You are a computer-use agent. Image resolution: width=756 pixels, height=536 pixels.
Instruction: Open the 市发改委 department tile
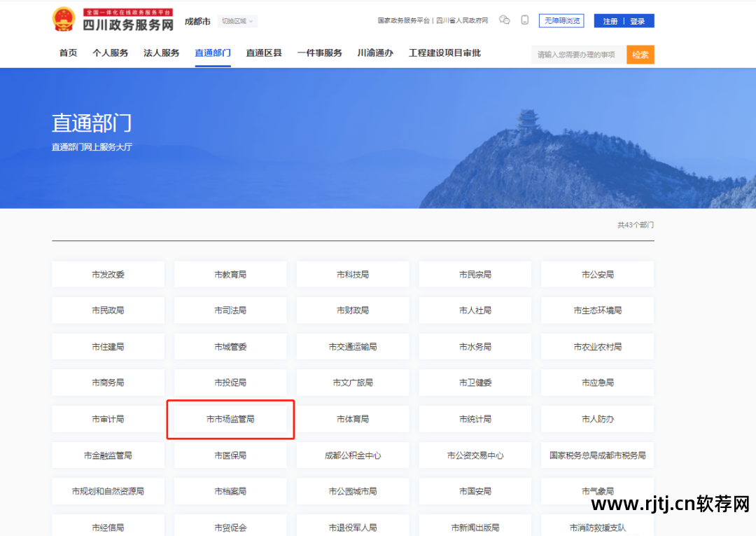click(108, 275)
